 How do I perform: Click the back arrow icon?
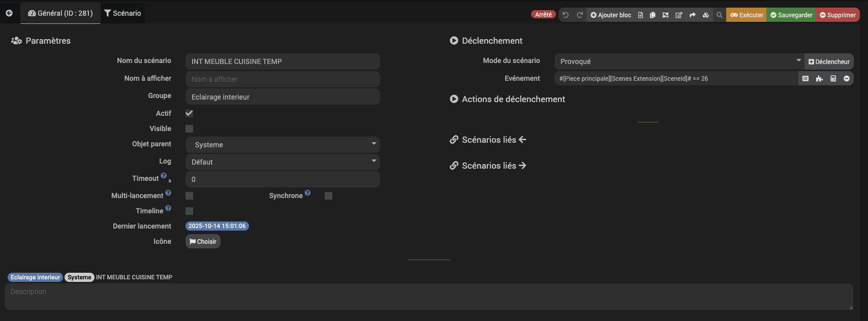pyautogui.click(x=9, y=13)
